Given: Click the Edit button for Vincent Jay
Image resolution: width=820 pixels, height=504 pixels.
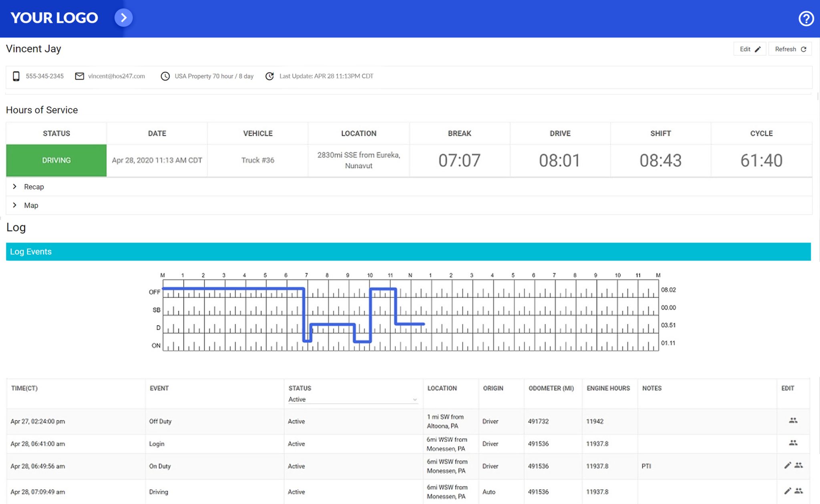Looking at the screenshot, I should point(750,49).
